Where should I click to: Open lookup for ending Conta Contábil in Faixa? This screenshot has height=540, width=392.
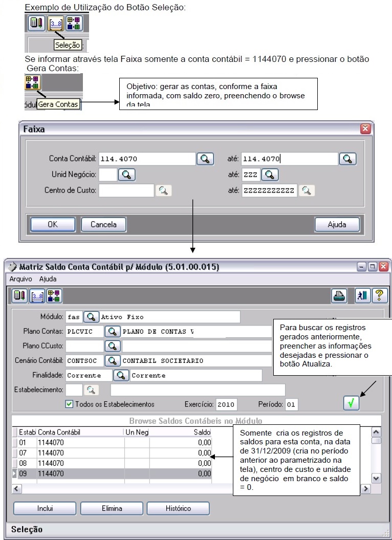[x=347, y=159]
